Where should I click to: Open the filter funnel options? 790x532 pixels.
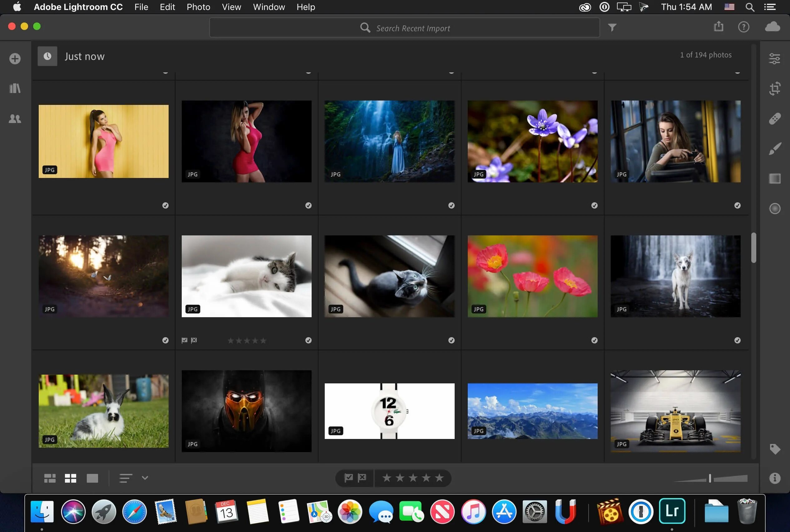(612, 27)
